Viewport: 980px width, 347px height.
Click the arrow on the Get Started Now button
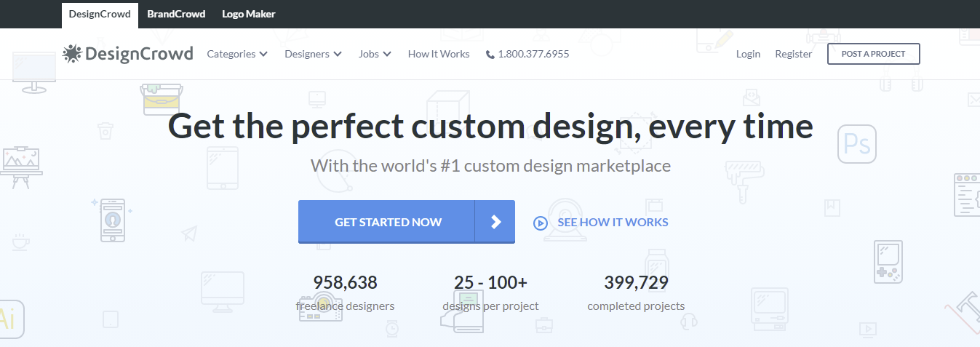point(495,222)
